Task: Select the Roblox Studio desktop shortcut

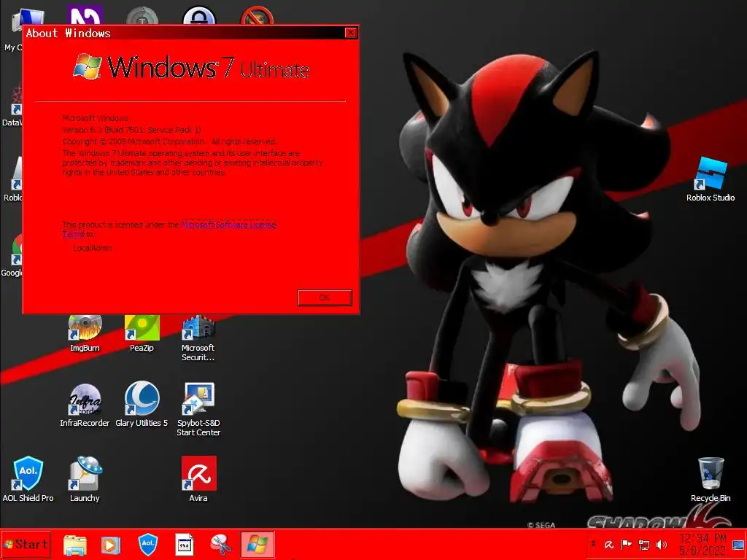Action: pyautogui.click(x=711, y=179)
